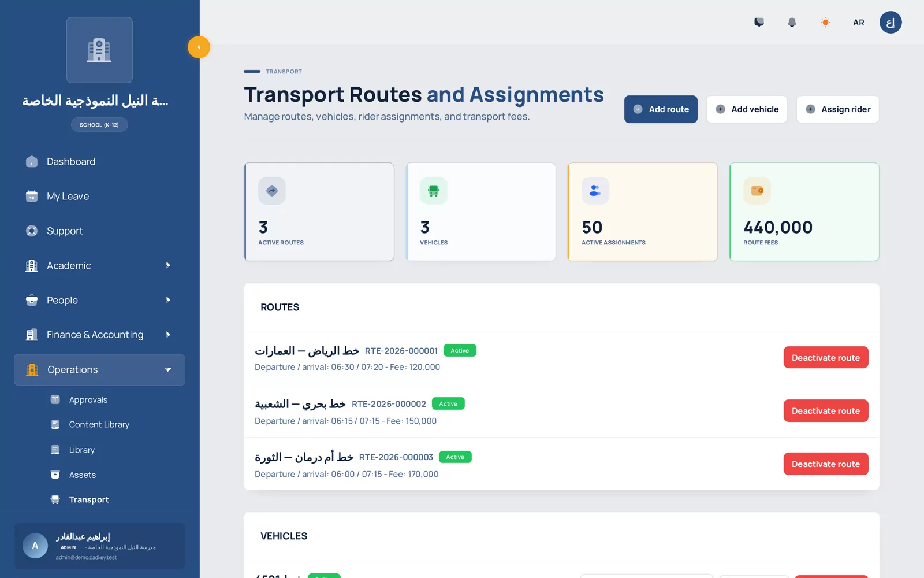Click the Active badge of RTE-2026-000003
This screenshot has width=924, height=578.
click(455, 457)
